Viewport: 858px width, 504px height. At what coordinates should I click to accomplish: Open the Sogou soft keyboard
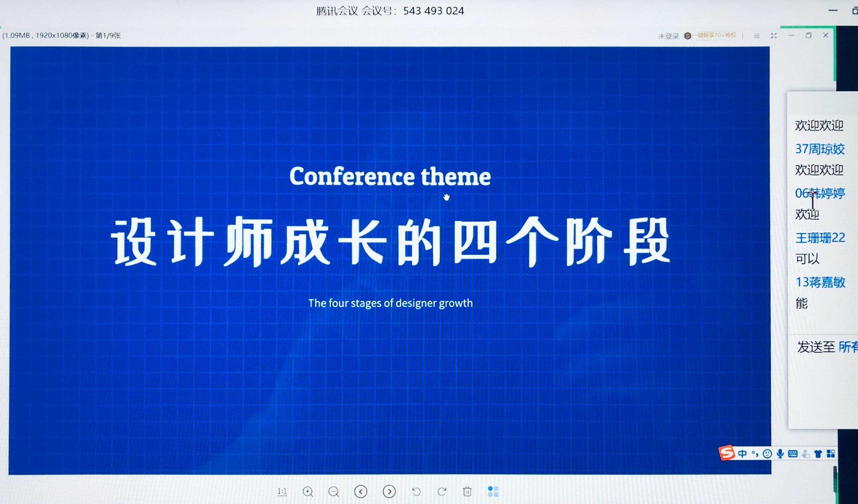click(793, 454)
